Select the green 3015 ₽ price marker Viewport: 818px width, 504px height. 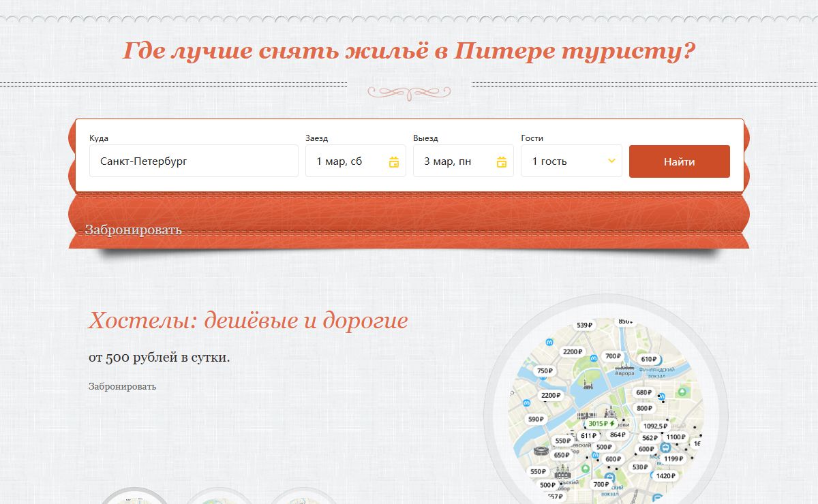coord(601,424)
